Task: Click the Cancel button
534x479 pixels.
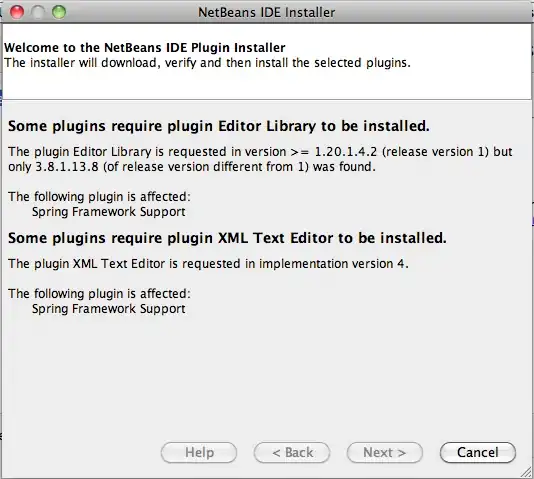Action: pos(477,452)
